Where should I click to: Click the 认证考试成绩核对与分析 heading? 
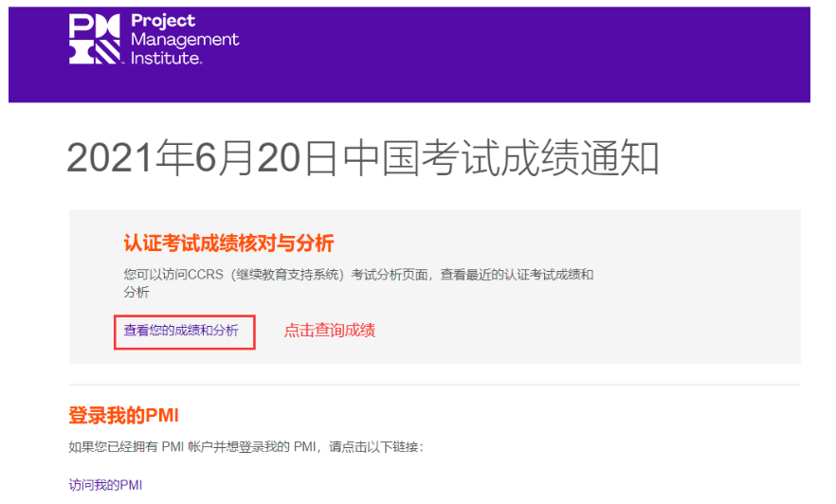click(x=228, y=243)
